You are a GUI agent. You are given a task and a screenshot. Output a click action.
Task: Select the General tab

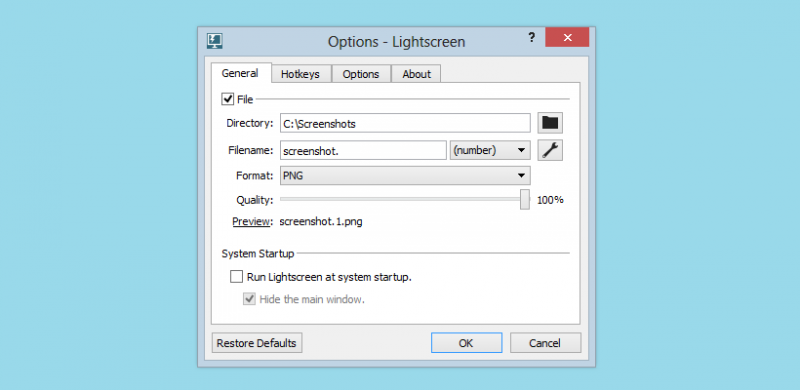[x=240, y=73]
